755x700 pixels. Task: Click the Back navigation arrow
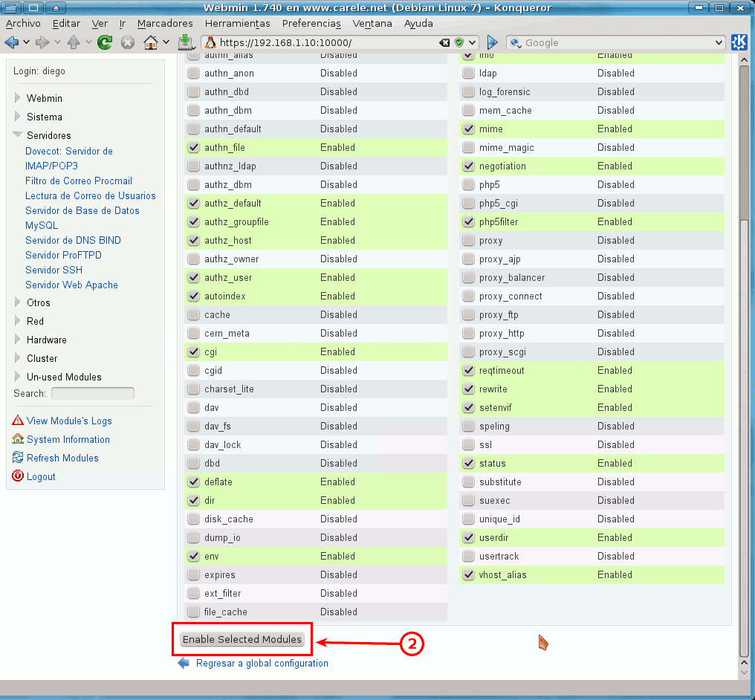click(13, 42)
